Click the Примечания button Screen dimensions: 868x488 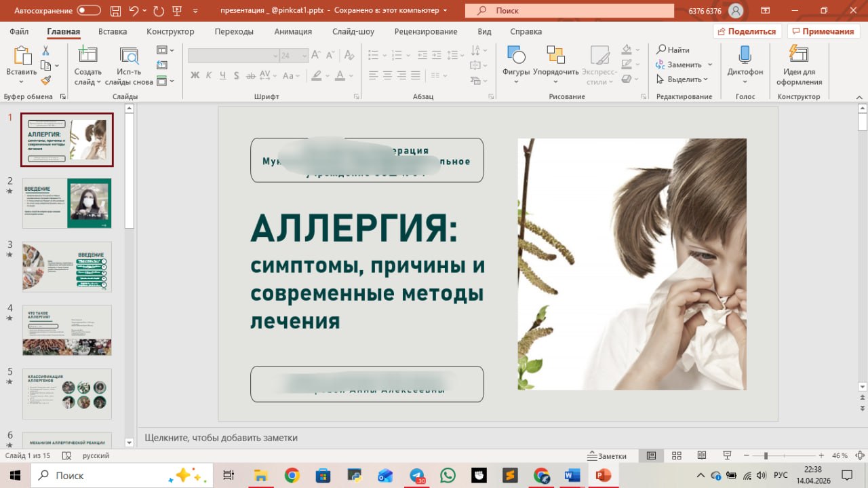click(823, 31)
